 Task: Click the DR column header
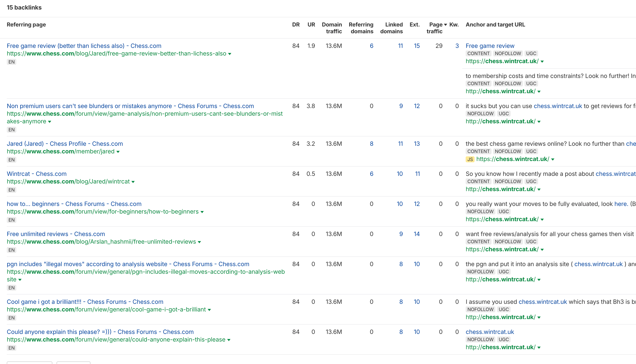[296, 25]
